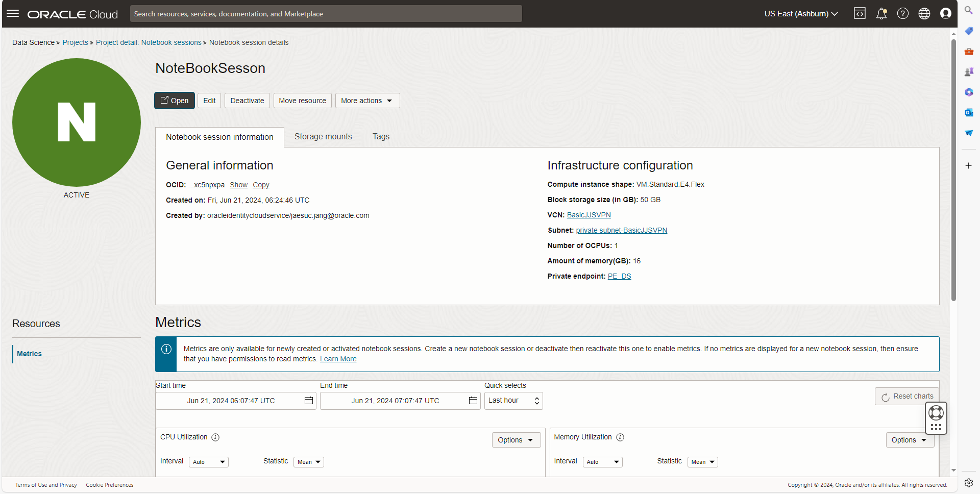Open Memory Utilization Options dropdown
Image resolution: width=980 pixels, height=494 pixels.
pyautogui.click(x=910, y=440)
